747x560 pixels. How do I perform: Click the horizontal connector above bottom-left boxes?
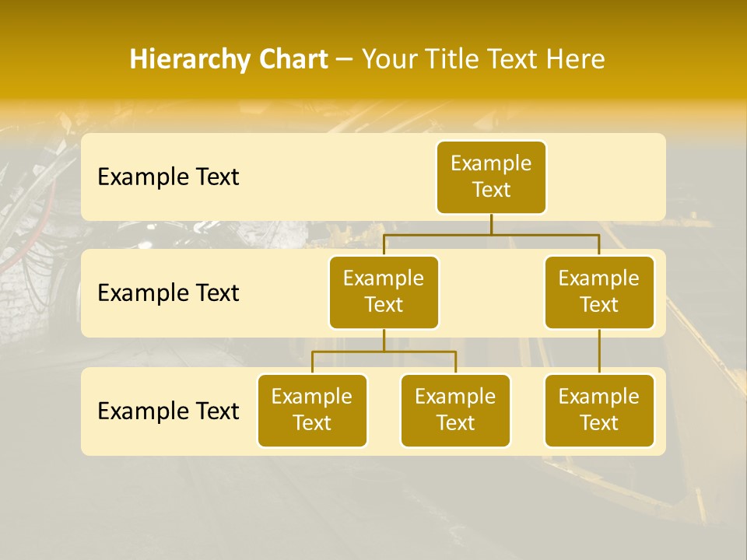coord(384,352)
